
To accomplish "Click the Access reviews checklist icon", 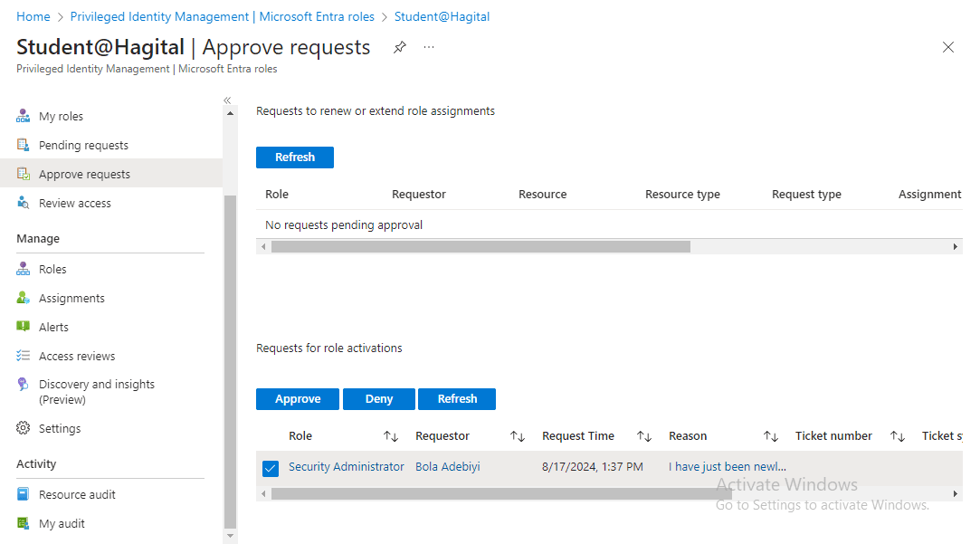I will 24,356.
